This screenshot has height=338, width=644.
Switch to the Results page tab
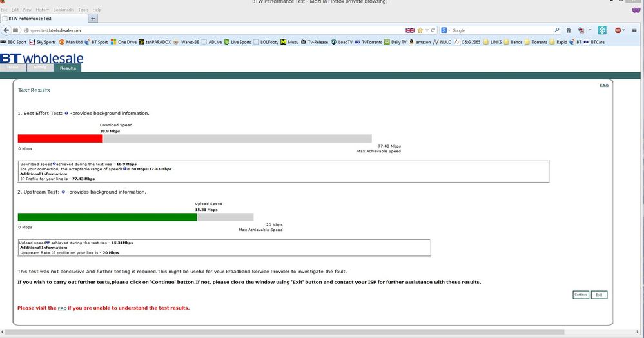point(68,68)
